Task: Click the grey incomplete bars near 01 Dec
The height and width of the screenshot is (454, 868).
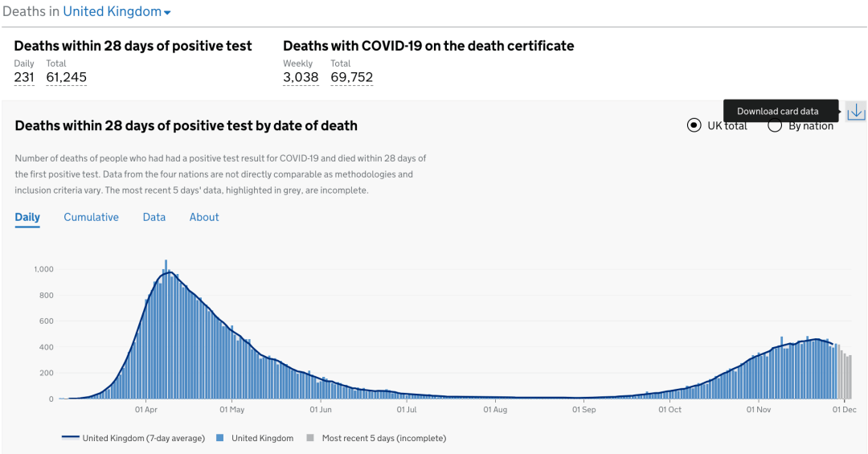Action: [x=845, y=376]
